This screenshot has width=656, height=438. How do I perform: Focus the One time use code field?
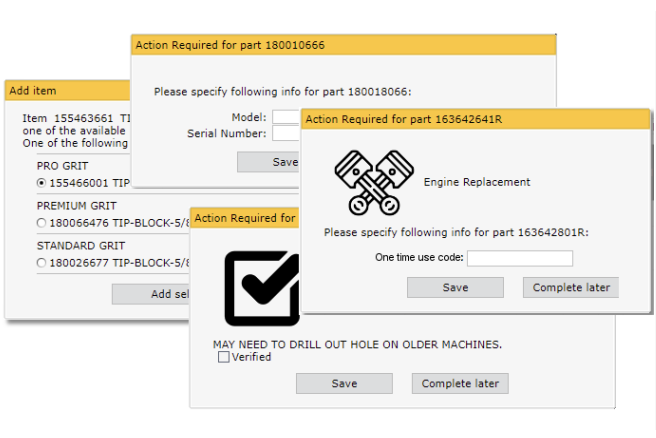point(519,258)
